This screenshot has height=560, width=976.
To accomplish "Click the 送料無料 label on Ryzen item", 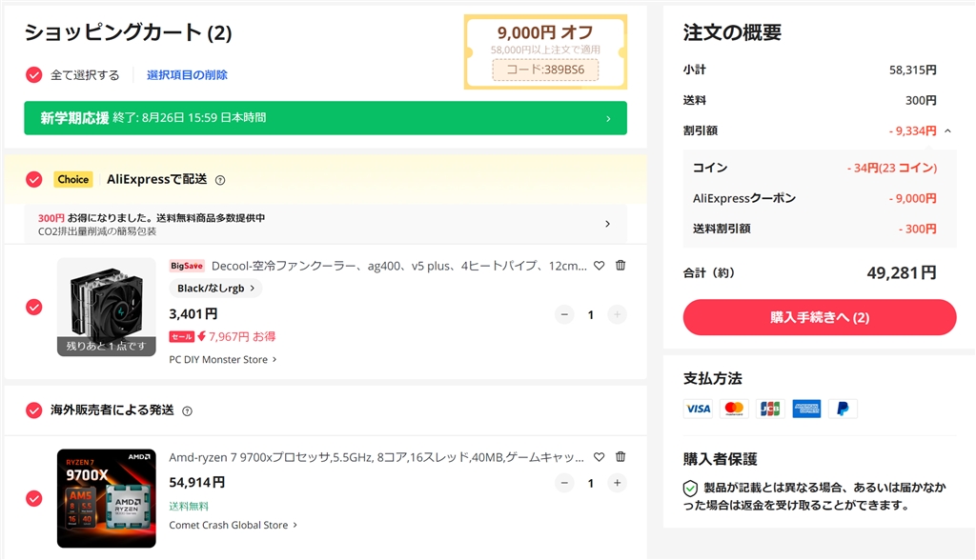I will coord(189,507).
